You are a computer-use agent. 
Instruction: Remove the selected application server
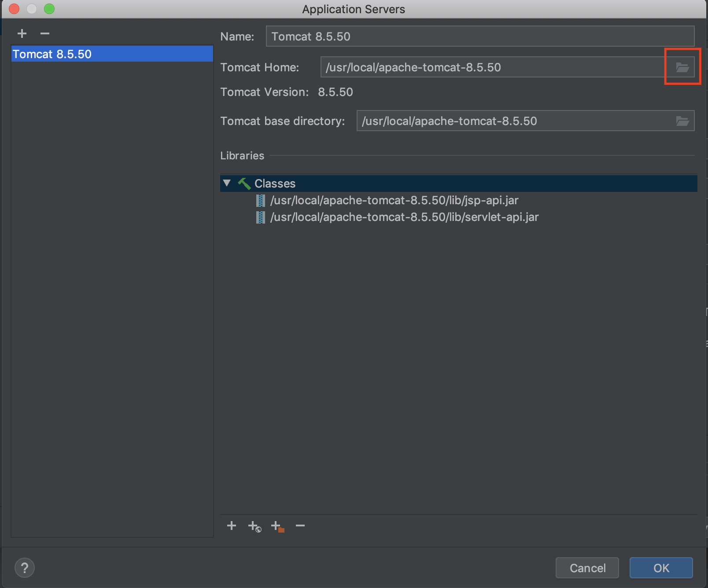[45, 33]
